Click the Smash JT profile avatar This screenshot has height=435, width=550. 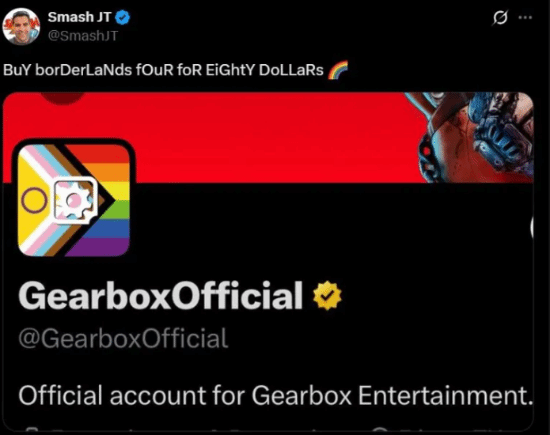coord(21,27)
